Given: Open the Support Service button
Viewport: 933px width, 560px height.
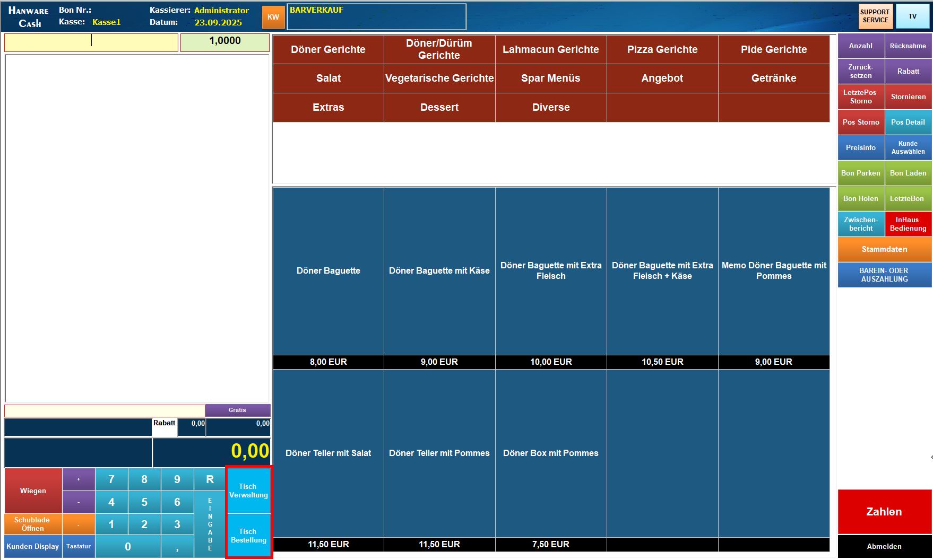Looking at the screenshot, I should (875, 16).
